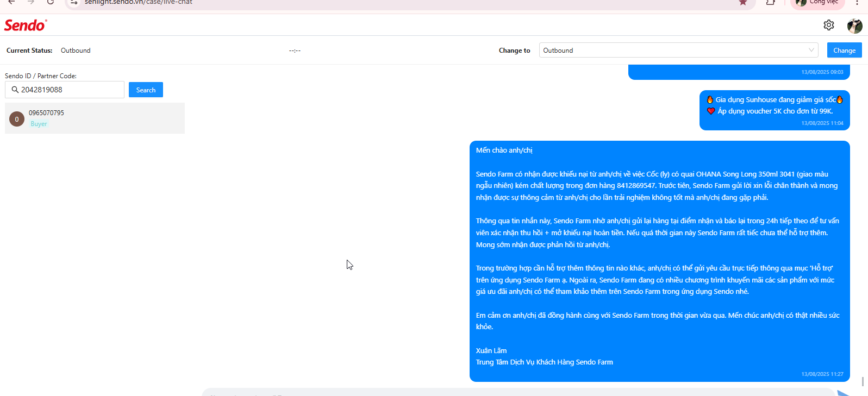
Task: Open the settings gear icon
Action: click(828, 25)
